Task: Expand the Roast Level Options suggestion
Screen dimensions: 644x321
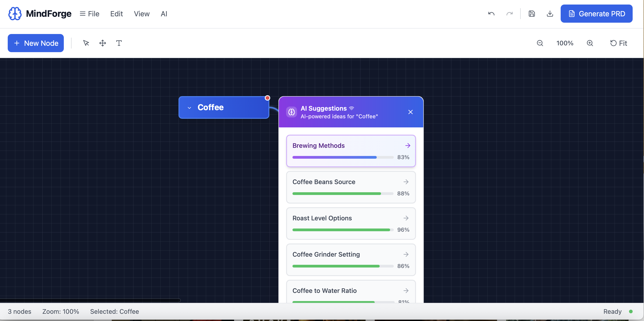Action: [x=406, y=218]
